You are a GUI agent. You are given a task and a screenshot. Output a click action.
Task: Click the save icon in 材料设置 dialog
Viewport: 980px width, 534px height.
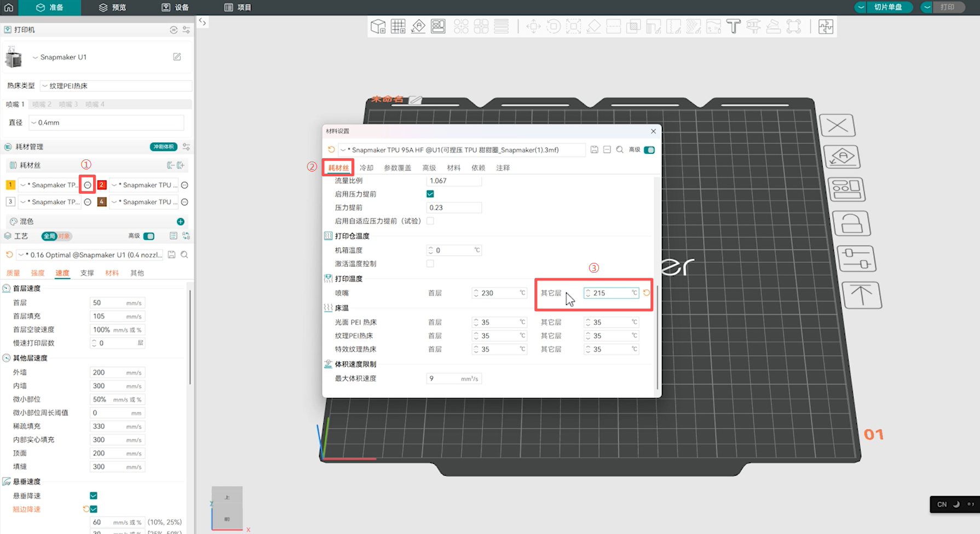click(594, 150)
